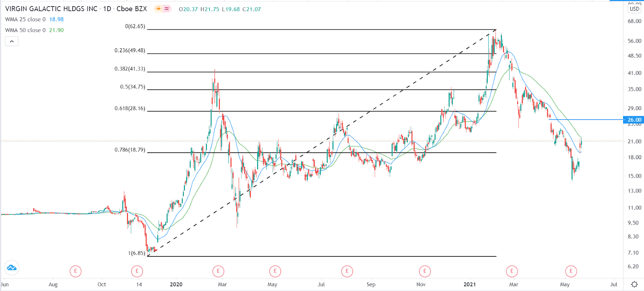Select the 0.786(18.79) Fibonacci level label
Image resolution: width=644 pixels, height=291 pixels.
click(x=130, y=150)
